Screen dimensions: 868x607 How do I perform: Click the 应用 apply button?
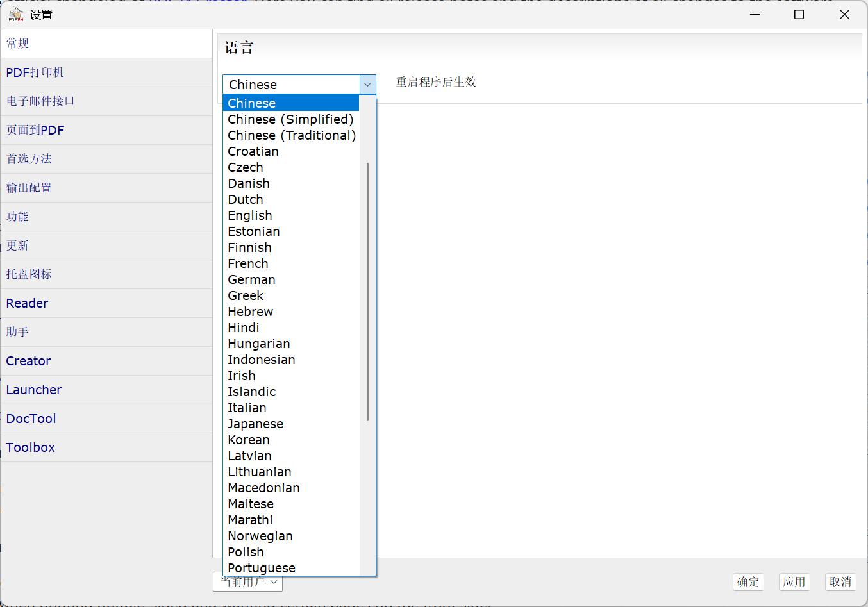click(794, 582)
